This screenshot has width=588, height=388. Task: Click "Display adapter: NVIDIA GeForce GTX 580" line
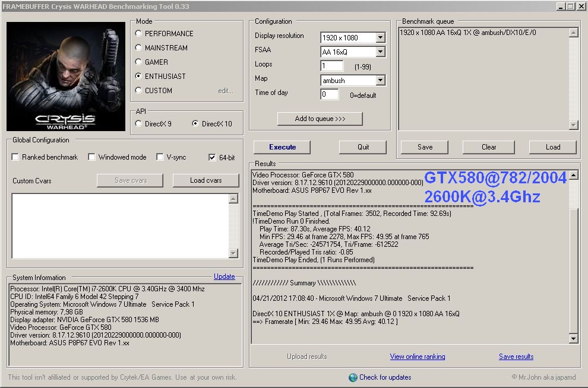(84, 319)
